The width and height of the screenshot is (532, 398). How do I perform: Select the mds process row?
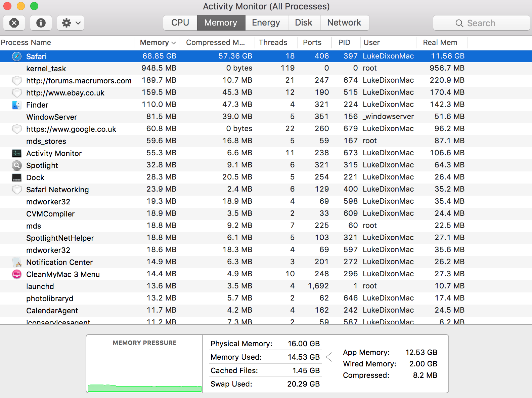266,226
